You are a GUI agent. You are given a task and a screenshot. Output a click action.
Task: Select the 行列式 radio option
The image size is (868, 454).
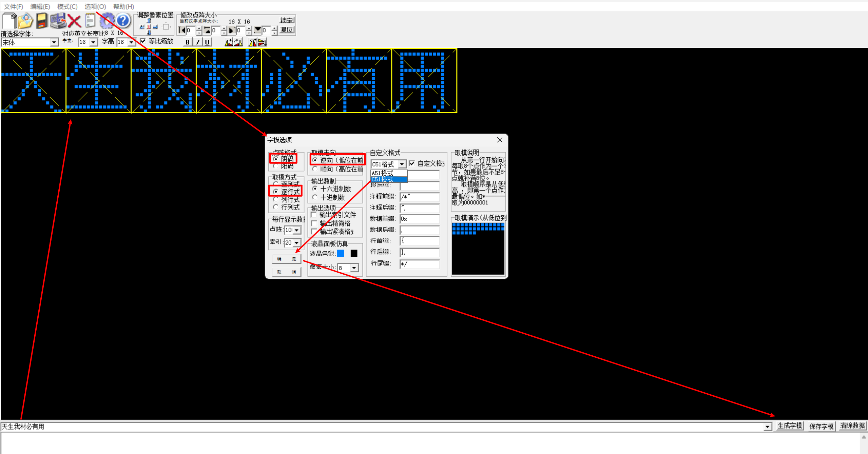click(276, 207)
